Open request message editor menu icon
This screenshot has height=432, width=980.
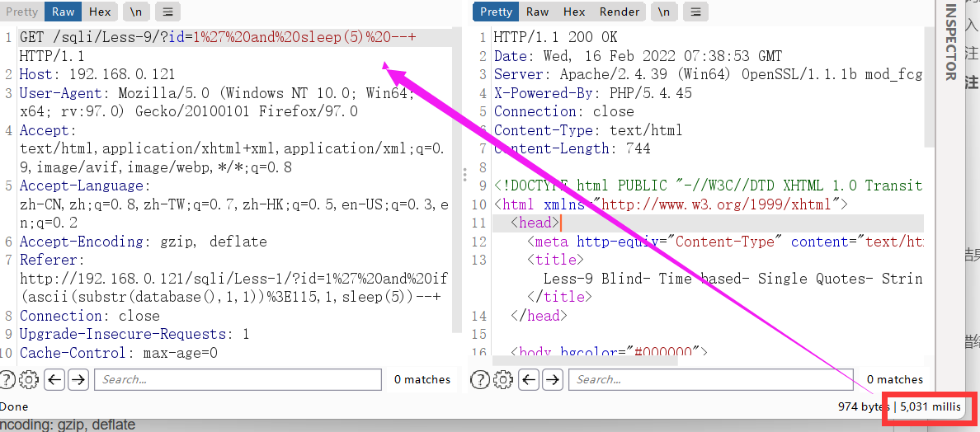point(167,12)
